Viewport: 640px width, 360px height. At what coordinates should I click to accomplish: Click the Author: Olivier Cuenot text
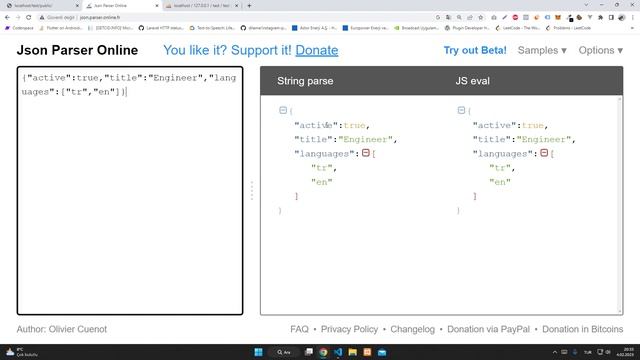pos(62,329)
